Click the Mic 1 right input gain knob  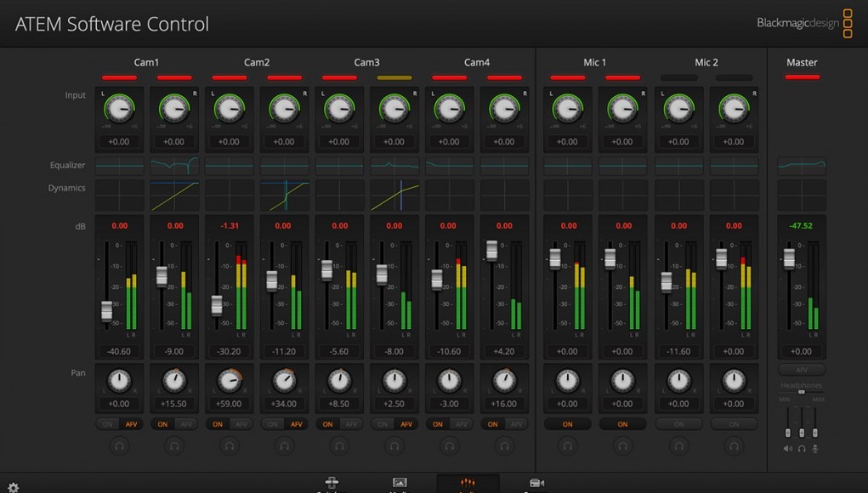[623, 109]
